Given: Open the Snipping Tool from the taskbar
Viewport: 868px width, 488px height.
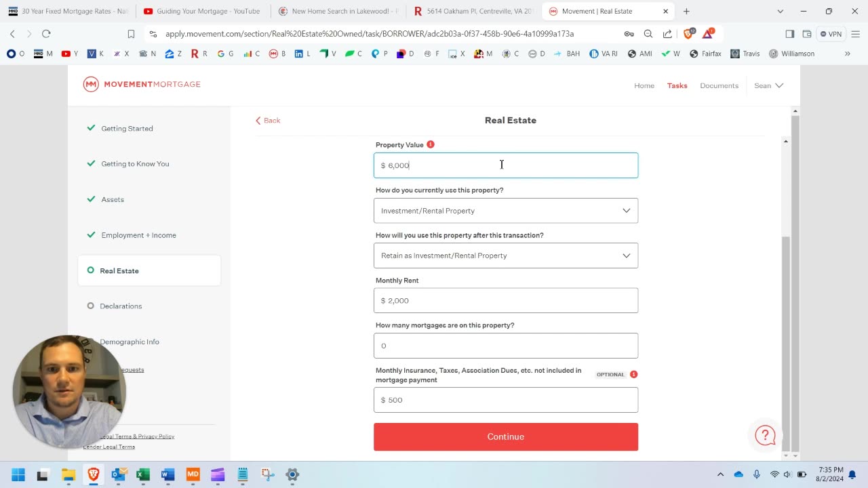Looking at the screenshot, I should point(267,474).
